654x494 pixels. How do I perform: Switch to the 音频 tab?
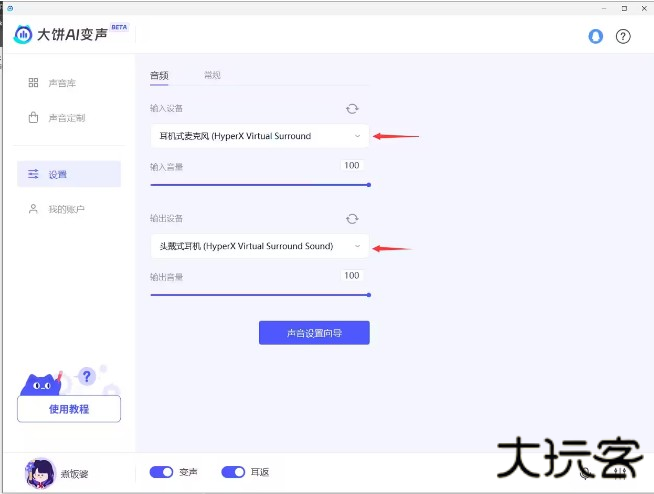(159, 76)
